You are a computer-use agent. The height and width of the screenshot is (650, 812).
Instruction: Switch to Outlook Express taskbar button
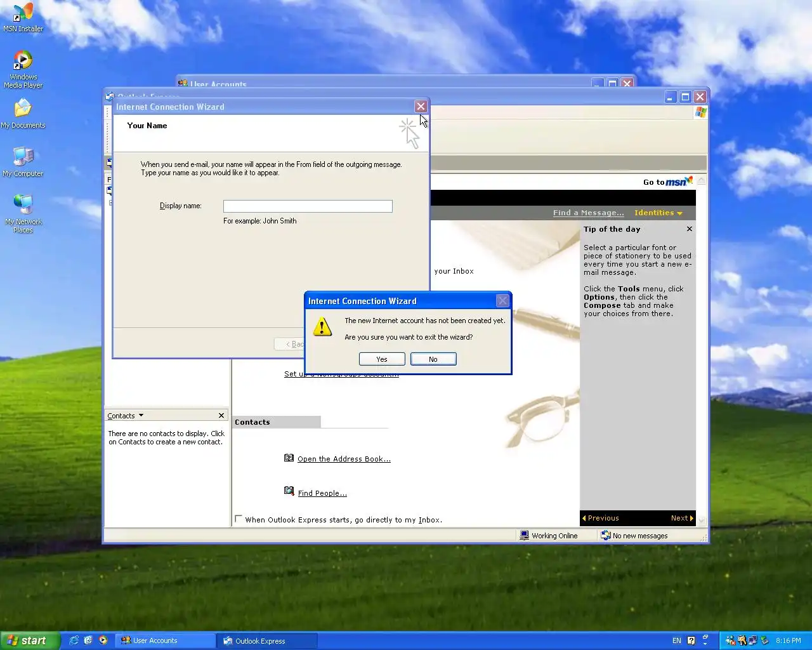click(x=268, y=640)
